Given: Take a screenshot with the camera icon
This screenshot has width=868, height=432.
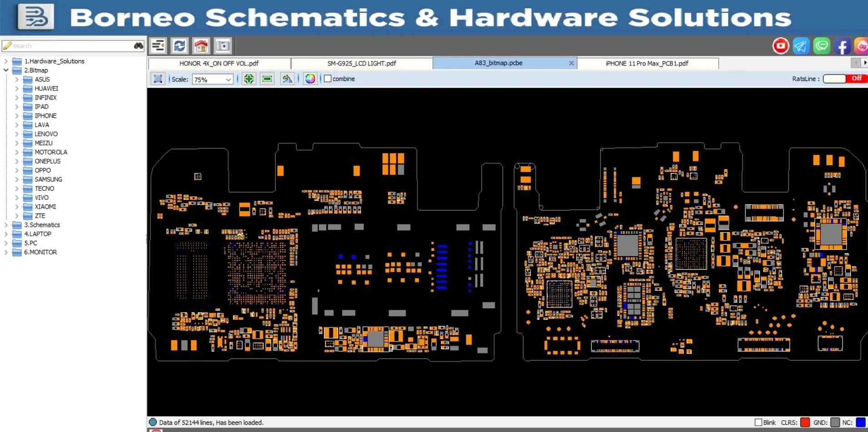Looking at the screenshot, I should point(223,46).
